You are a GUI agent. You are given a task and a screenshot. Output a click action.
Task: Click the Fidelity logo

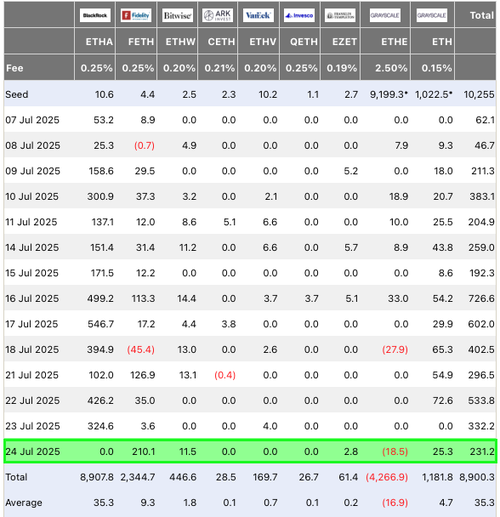136,15
